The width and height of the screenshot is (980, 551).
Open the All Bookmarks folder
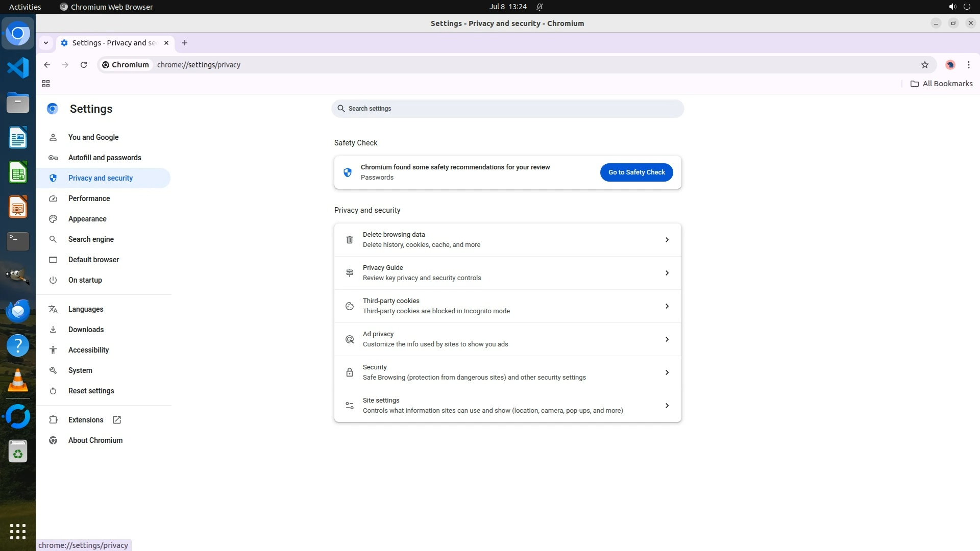point(941,84)
